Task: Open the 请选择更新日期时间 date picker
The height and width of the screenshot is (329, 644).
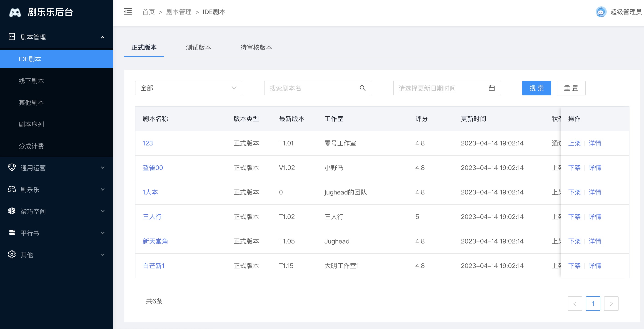Action: click(x=447, y=88)
